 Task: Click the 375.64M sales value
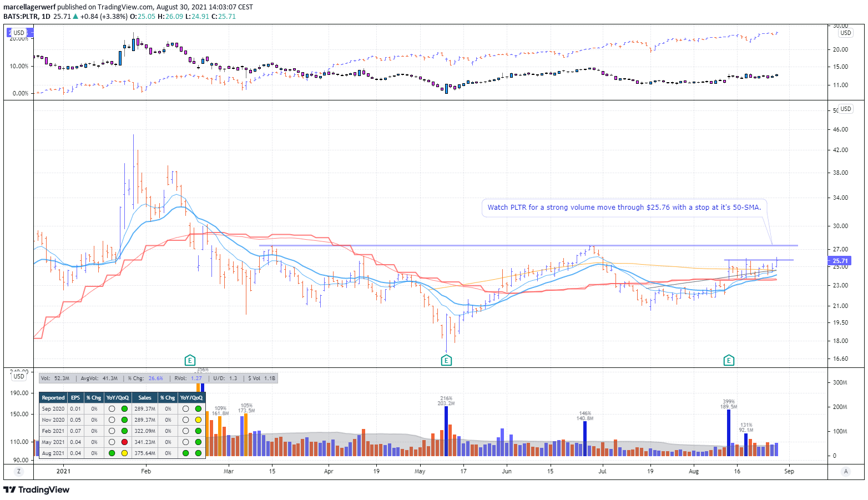pos(145,453)
